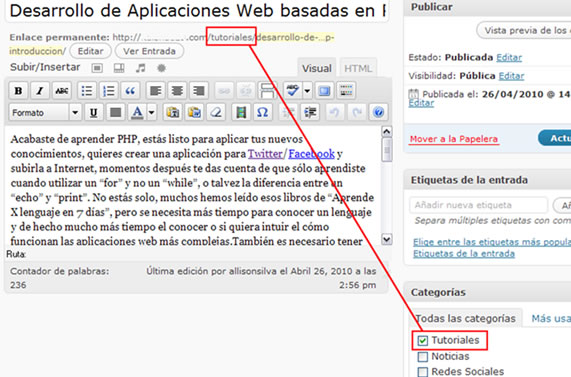Image resolution: width=571 pixels, height=377 pixels.
Task: Choose from the most popular tags link
Action: (x=492, y=242)
